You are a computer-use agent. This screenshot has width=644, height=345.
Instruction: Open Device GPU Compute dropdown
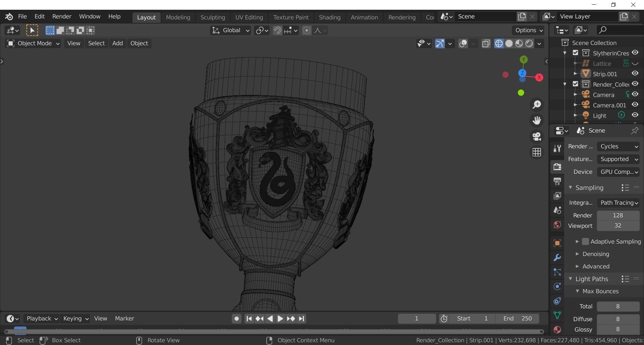coord(618,172)
